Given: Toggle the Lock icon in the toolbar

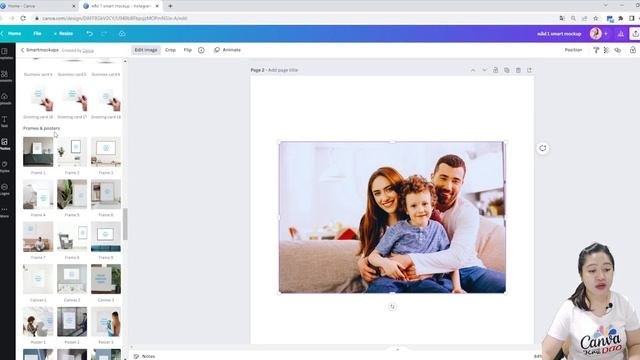Looking at the screenshot, I should point(633,50).
